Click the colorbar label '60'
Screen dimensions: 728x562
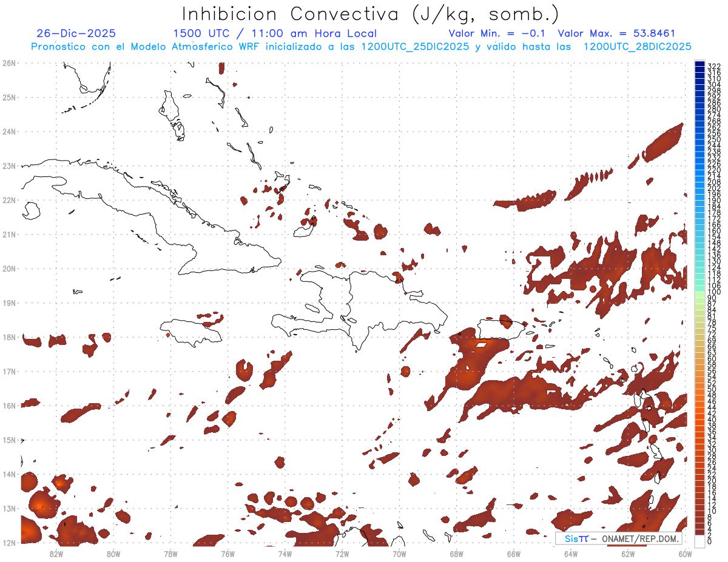coord(712,359)
